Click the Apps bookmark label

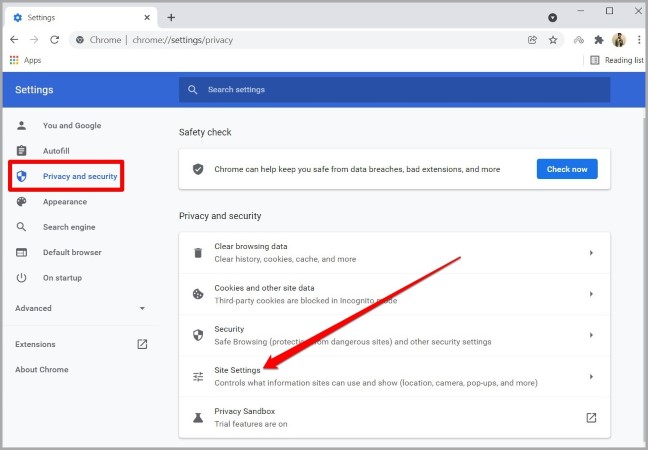[x=32, y=60]
